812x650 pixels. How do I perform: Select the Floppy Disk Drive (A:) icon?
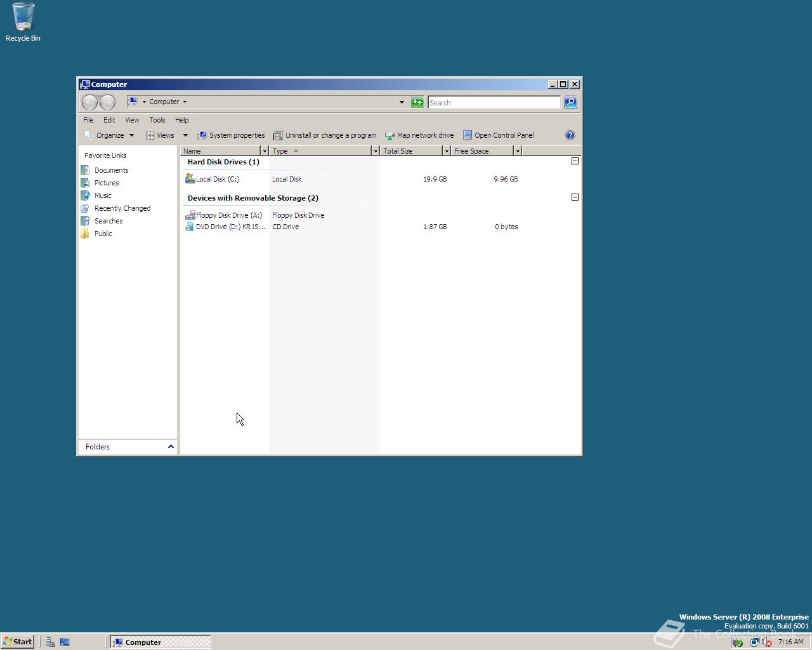pos(190,215)
